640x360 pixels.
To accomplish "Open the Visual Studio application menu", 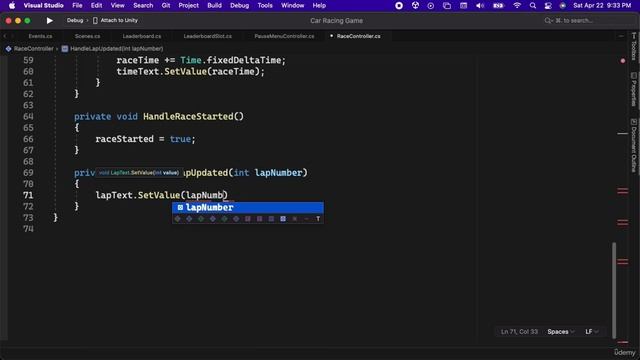I will click(43, 6).
